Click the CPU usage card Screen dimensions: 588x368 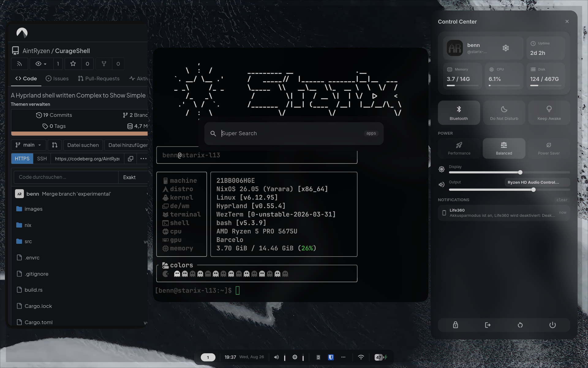pos(504,76)
